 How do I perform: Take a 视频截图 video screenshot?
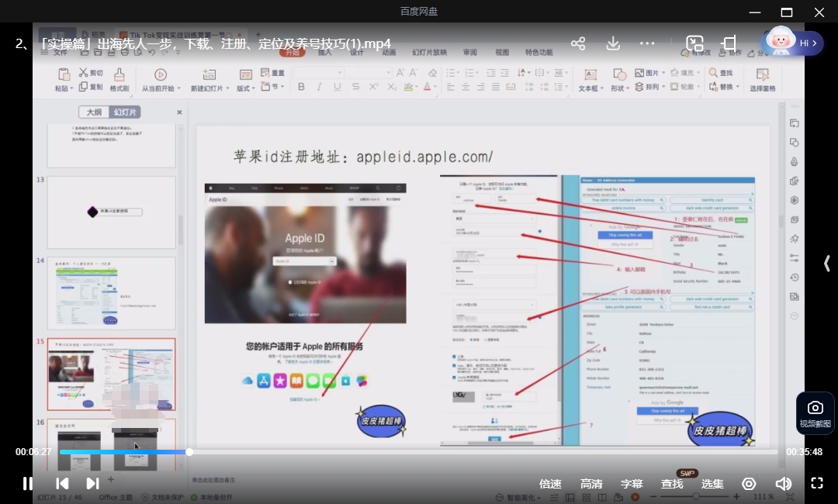[815, 414]
